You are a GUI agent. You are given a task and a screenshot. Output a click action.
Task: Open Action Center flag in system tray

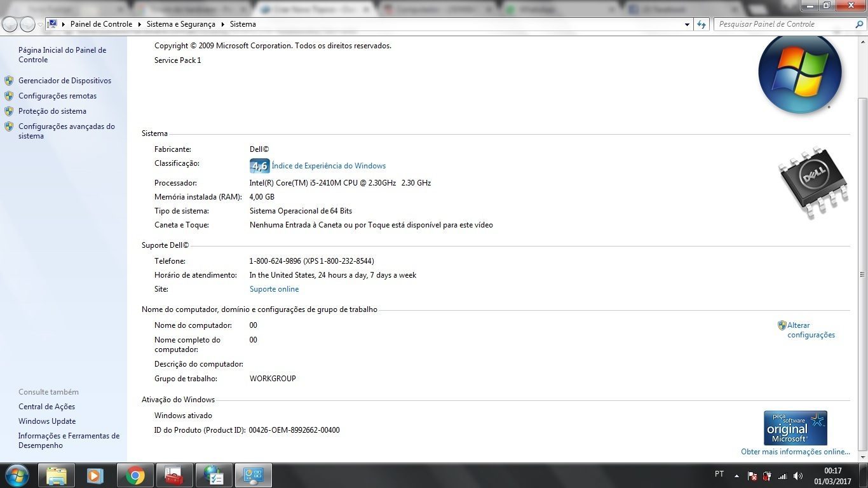752,476
